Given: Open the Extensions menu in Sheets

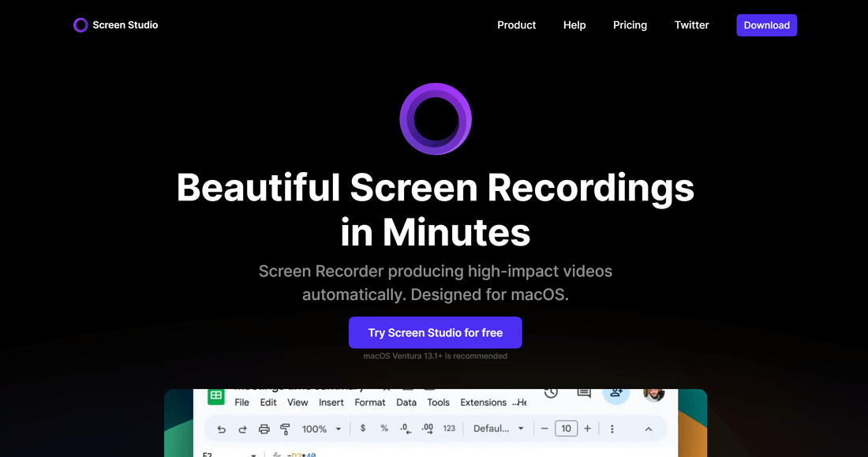Looking at the screenshot, I should pos(483,403).
